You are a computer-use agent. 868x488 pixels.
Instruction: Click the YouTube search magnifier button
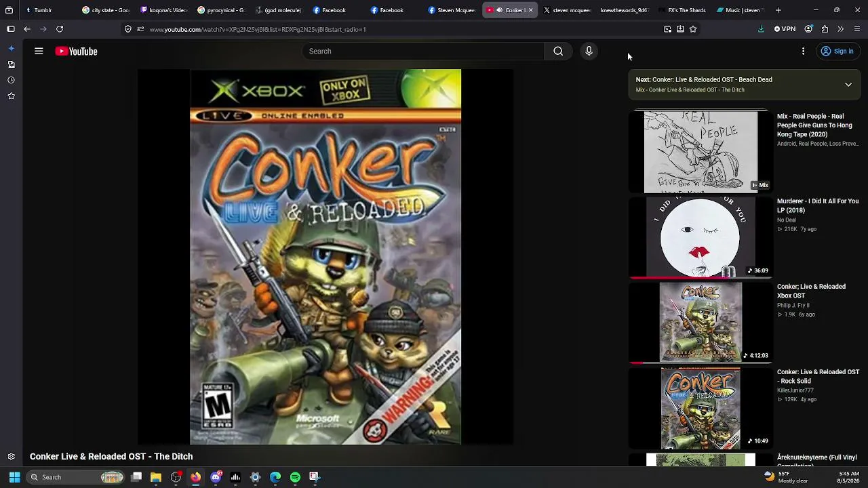click(558, 52)
